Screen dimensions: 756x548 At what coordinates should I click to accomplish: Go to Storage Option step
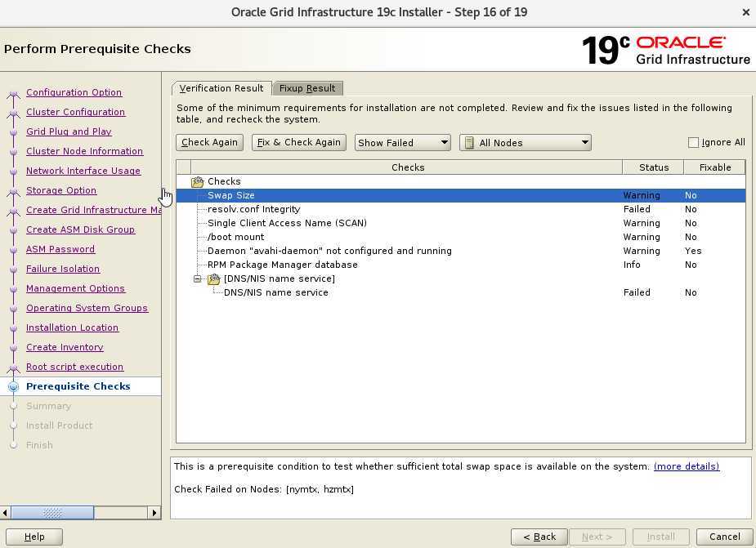[61, 190]
